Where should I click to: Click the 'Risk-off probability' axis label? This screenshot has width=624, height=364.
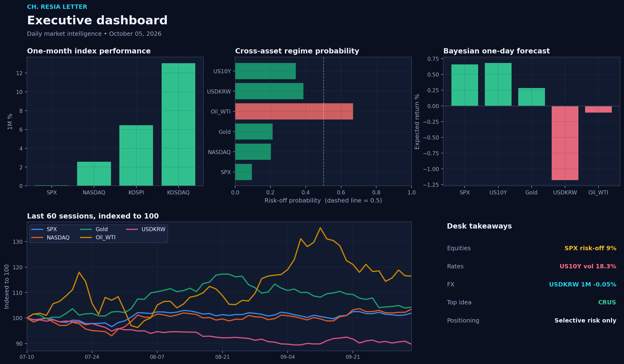(323, 200)
